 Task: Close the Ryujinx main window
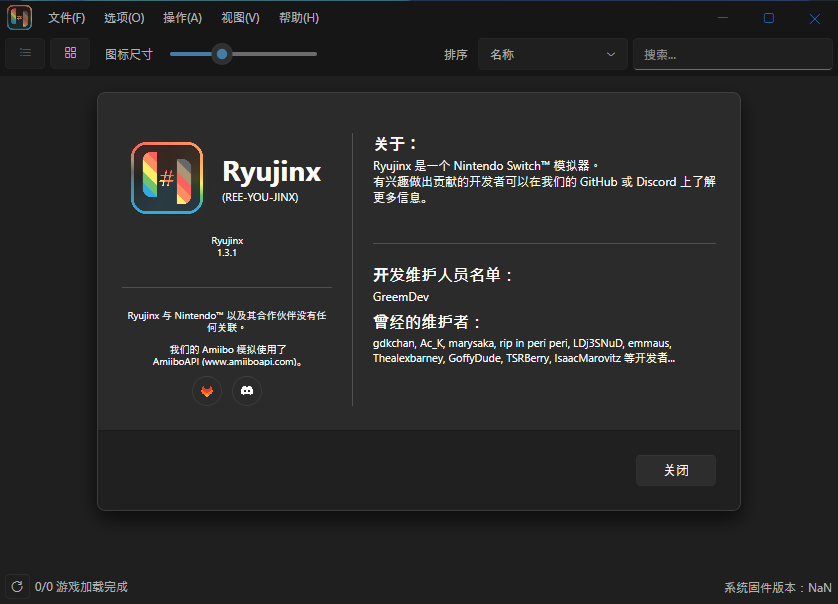tap(814, 18)
